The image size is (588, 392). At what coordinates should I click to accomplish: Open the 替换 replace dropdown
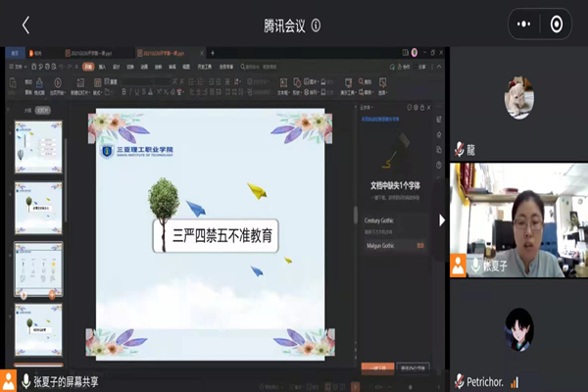tap(366, 92)
